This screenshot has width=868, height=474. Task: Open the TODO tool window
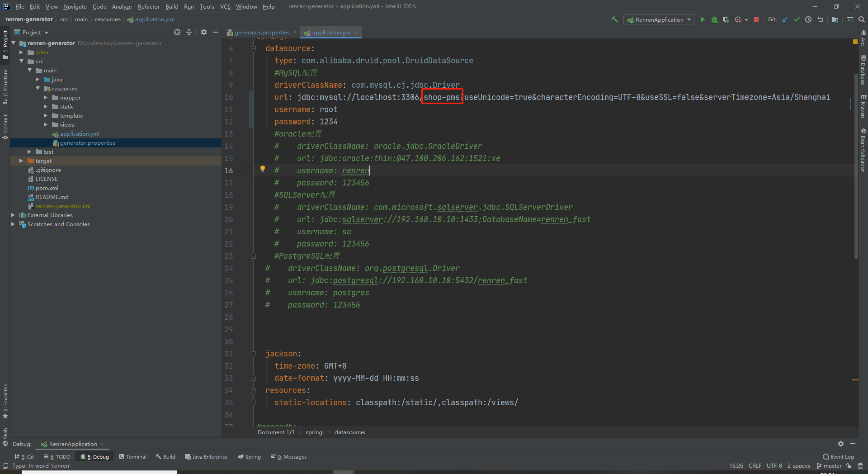coord(57,457)
